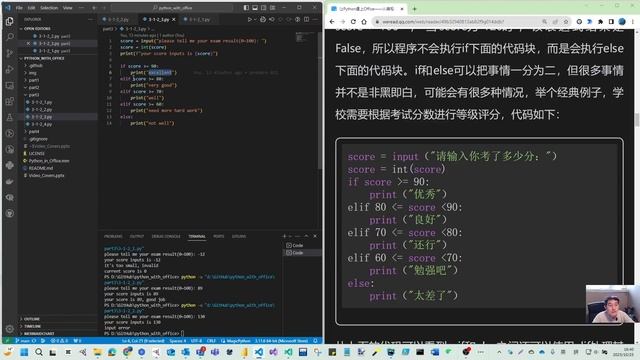Viewport: 640px width, 360px height.
Task: Select the TERMINAL panel tab
Action: click(x=197, y=236)
